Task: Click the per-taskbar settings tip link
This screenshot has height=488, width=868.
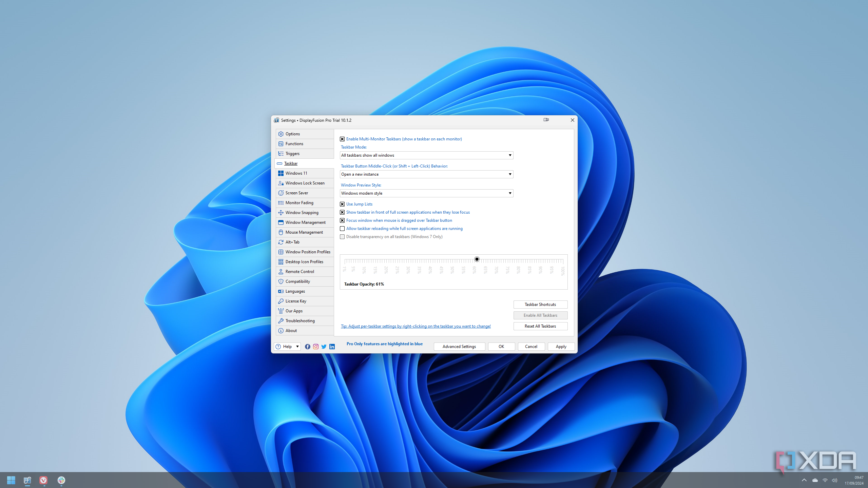Action: tap(416, 326)
